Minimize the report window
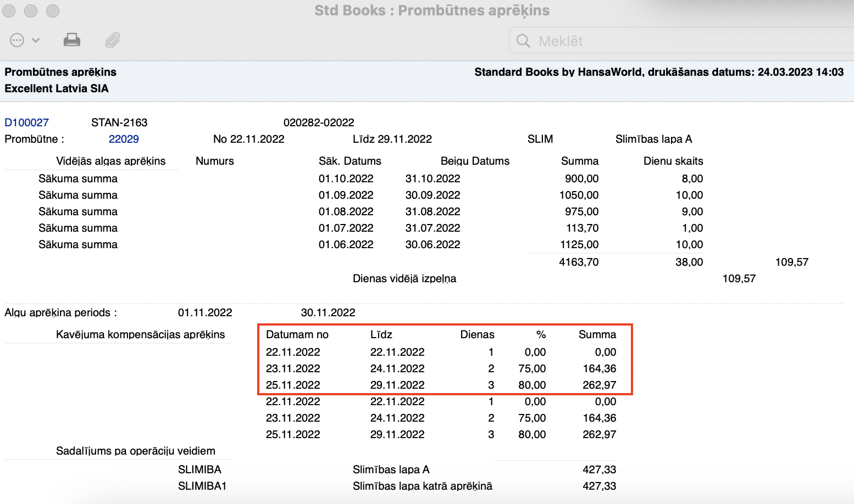This screenshot has width=854, height=504. 31,11
